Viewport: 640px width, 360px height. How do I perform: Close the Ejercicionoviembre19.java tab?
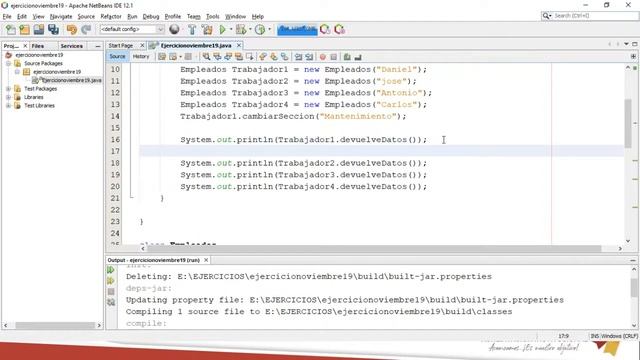tap(239, 45)
